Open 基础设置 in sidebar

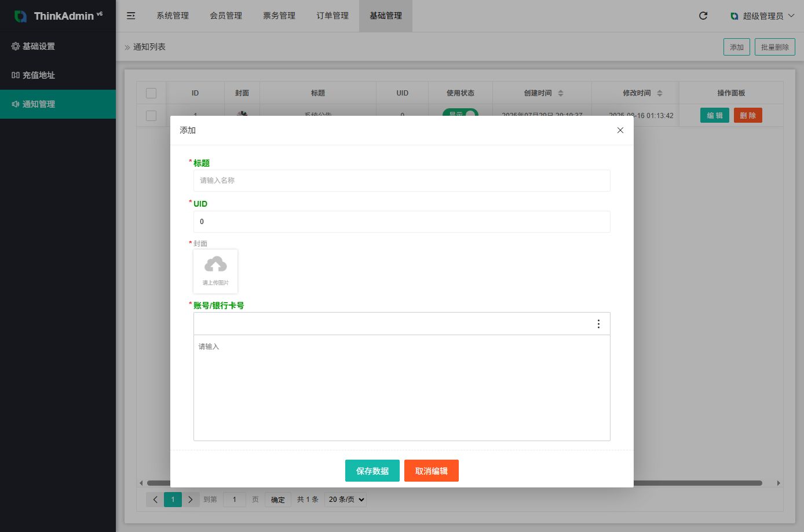tap(58, 46)
